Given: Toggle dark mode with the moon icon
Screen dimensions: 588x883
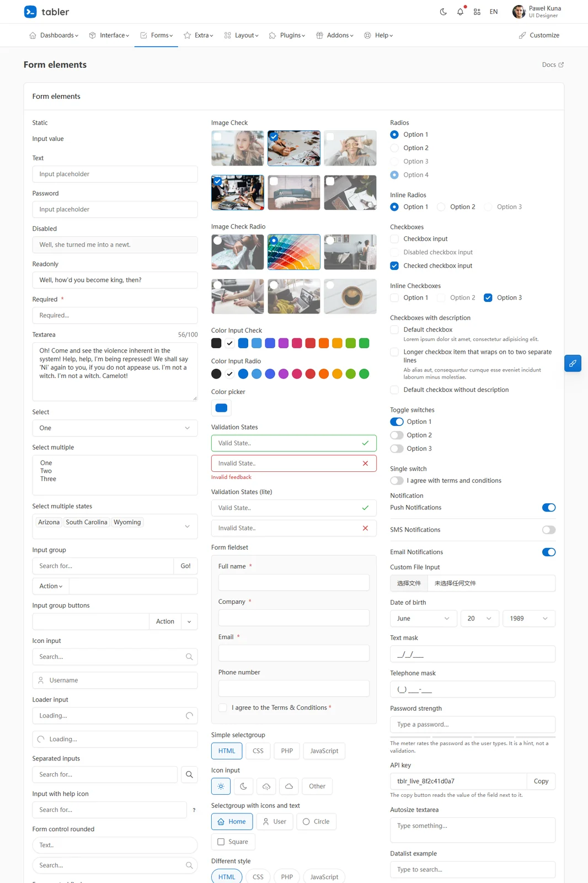Looking at the screenshot, I should [443, 12].
